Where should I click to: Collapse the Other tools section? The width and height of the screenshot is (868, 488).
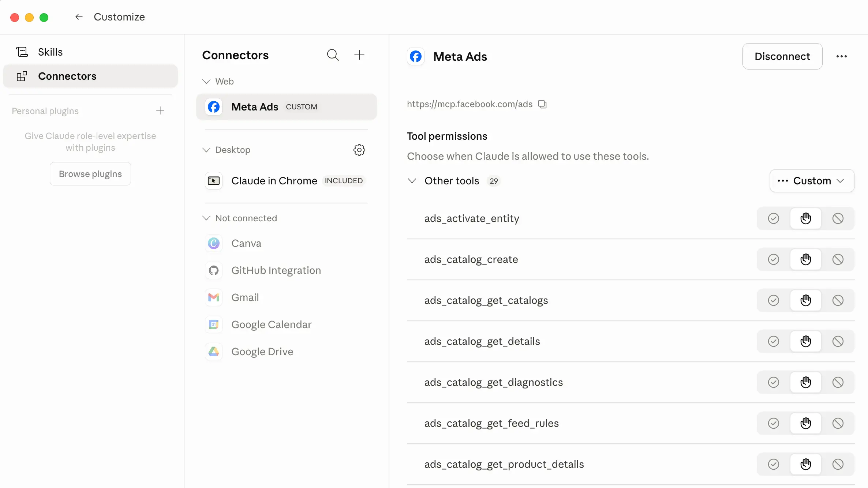[x=412, y=181]
